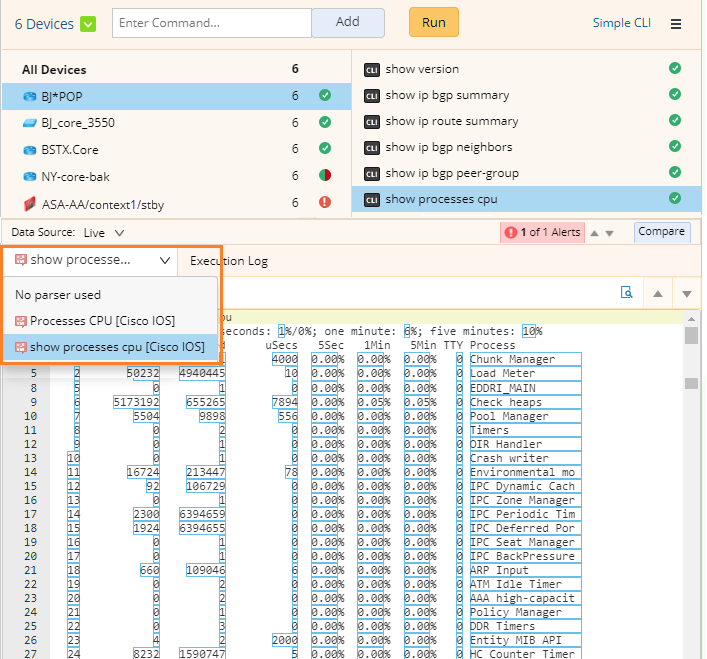Click the Enter Command input field
This screenshot has width=707, height=659.
[x=211, y=22]
